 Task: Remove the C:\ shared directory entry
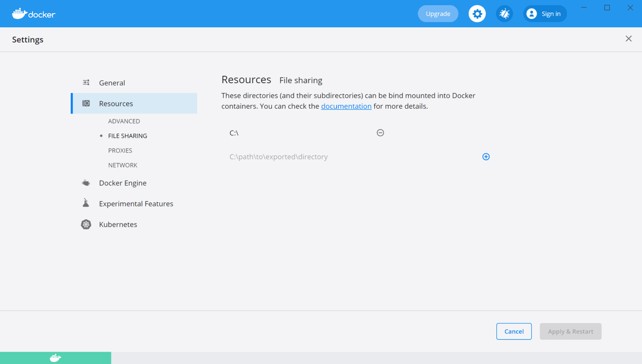[x=380, y=133]
